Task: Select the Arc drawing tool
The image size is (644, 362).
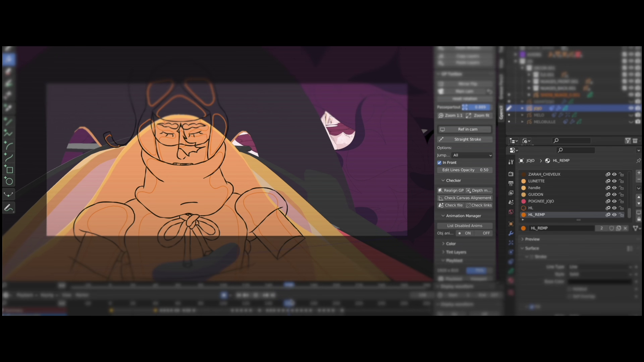Action: pos(9,146)
